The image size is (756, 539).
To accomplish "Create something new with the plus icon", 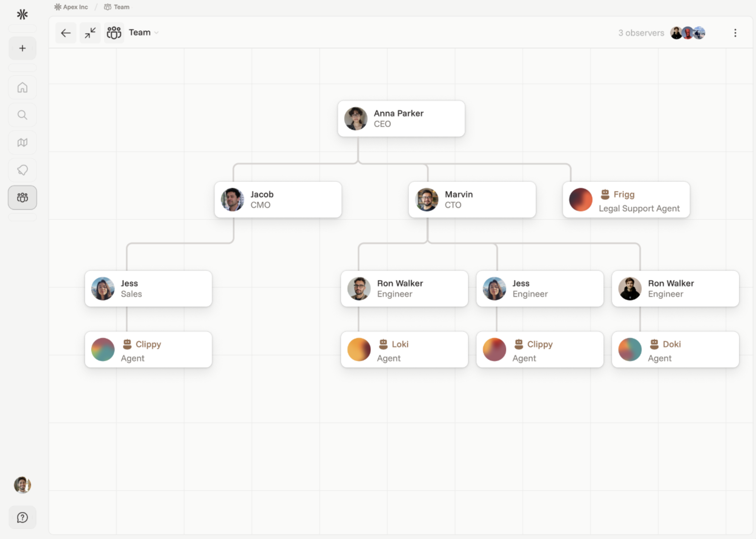I will pos(22,48).
